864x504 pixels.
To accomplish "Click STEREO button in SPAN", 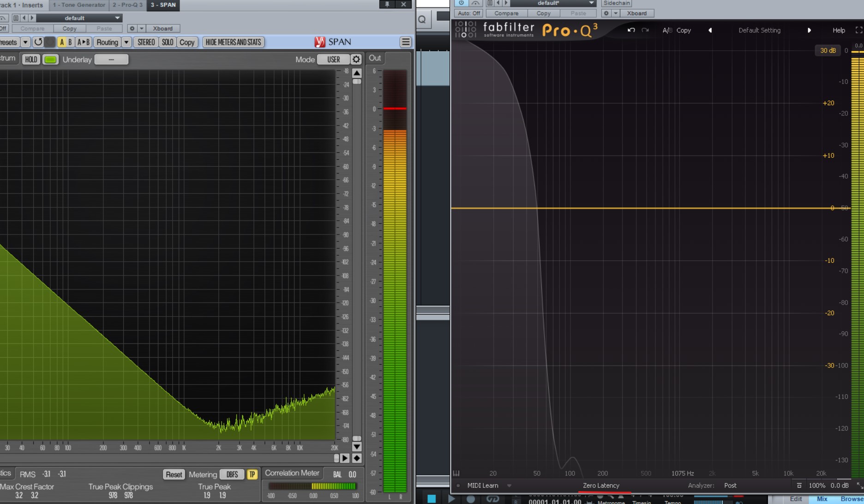I will (x=146, y=42).
